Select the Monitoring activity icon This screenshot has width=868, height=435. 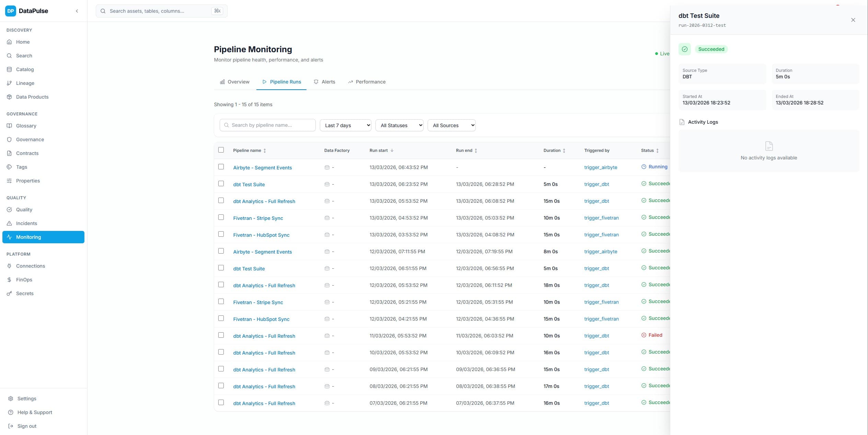coord(10,237)
